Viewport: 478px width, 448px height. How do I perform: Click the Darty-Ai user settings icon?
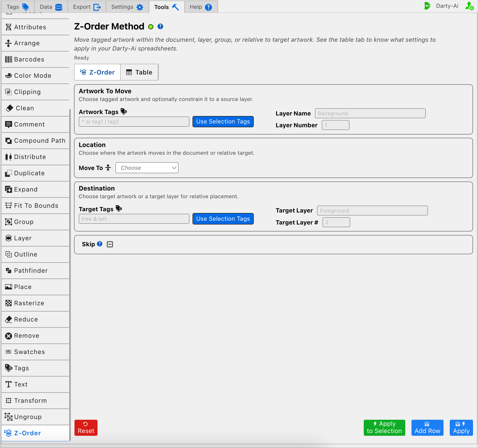coord(469,6)
